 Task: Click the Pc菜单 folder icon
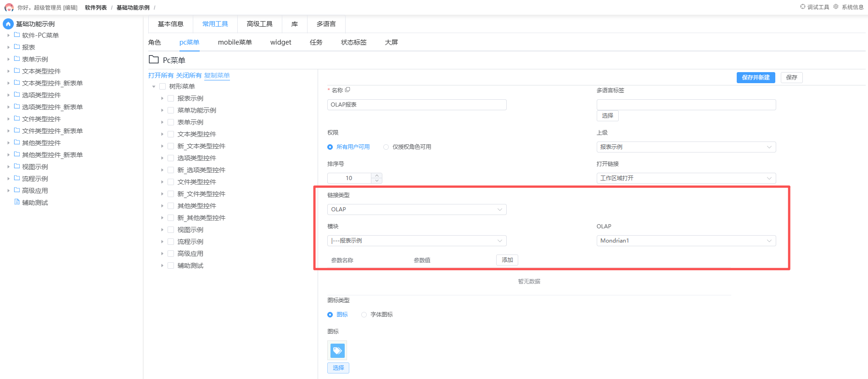[154, 59]
